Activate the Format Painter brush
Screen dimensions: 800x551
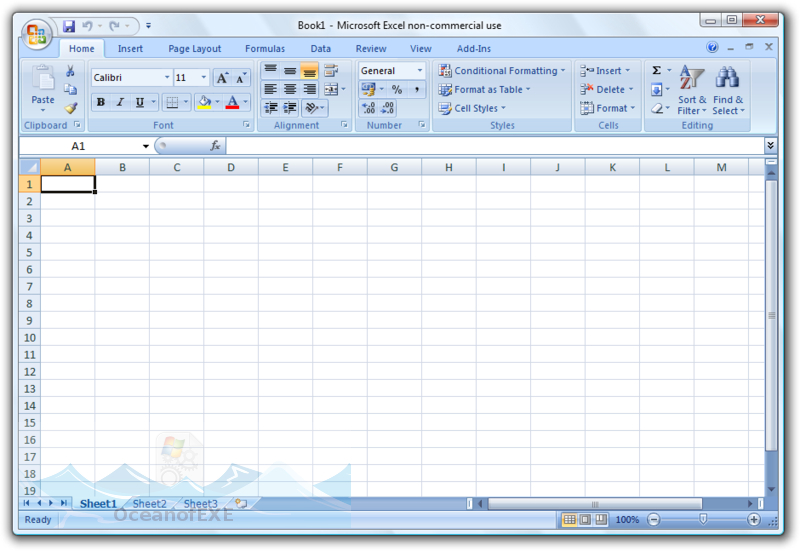(x=70, y=108)
